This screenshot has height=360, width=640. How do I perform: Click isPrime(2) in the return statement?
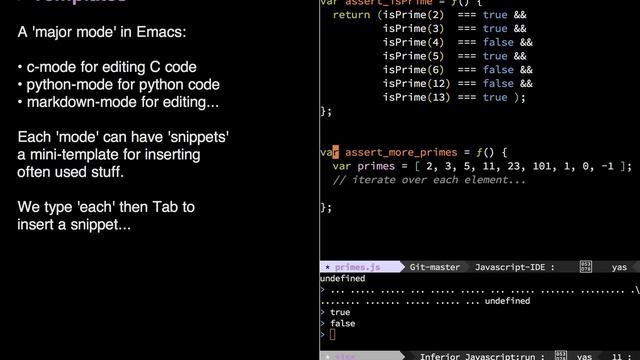[413, 15]
